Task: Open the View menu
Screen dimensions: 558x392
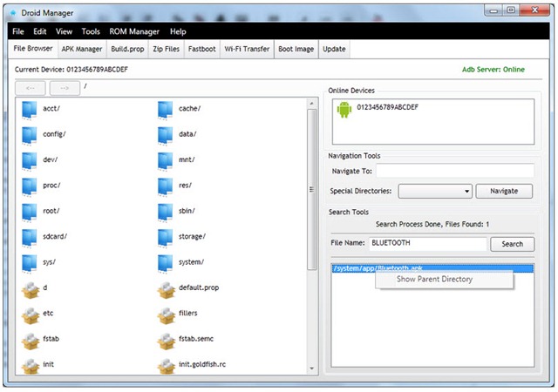Action: tap(64, 31)
